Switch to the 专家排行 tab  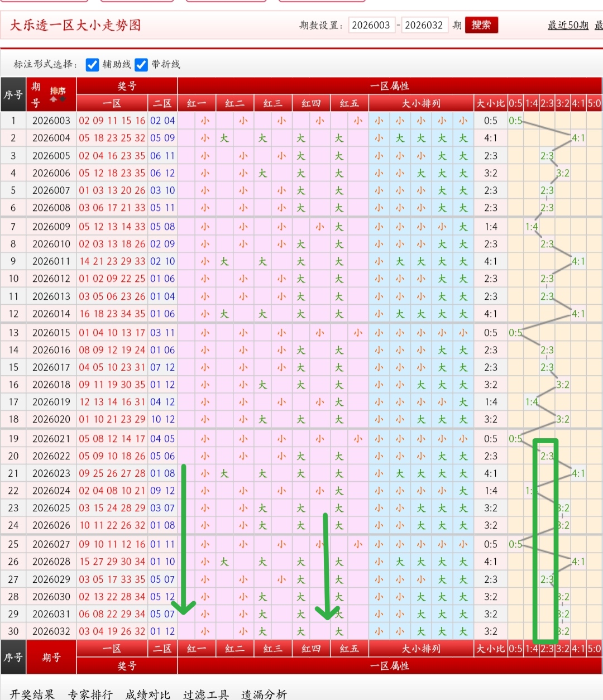tap(90, 694)
